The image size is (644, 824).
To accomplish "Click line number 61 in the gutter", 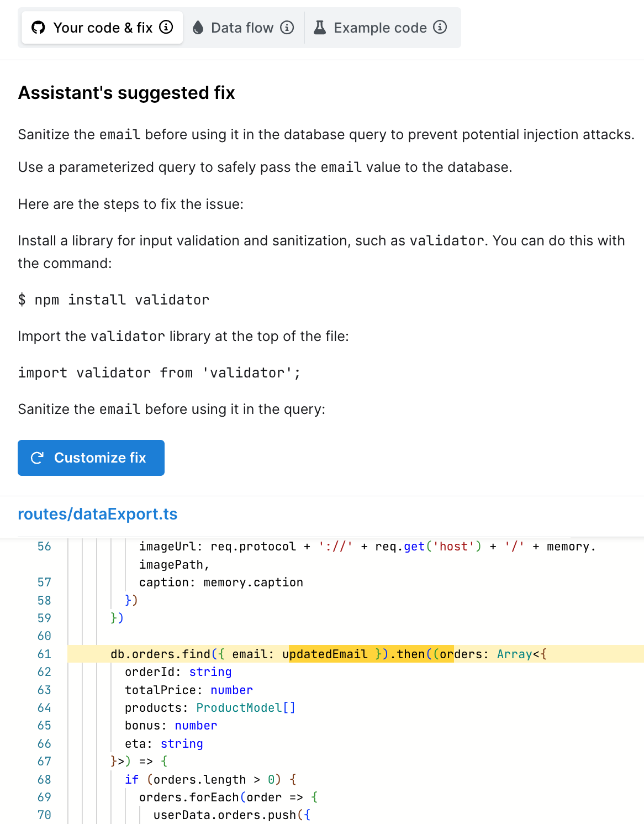I will 44,654.
